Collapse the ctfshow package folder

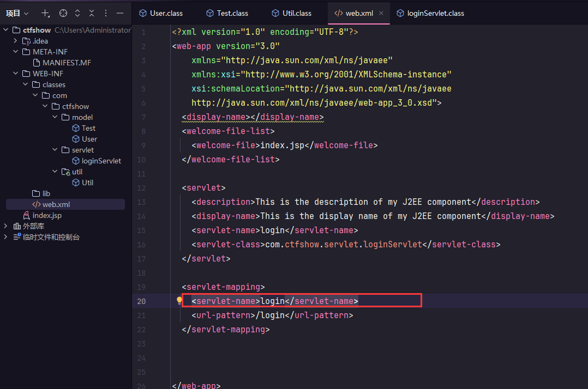45,106
